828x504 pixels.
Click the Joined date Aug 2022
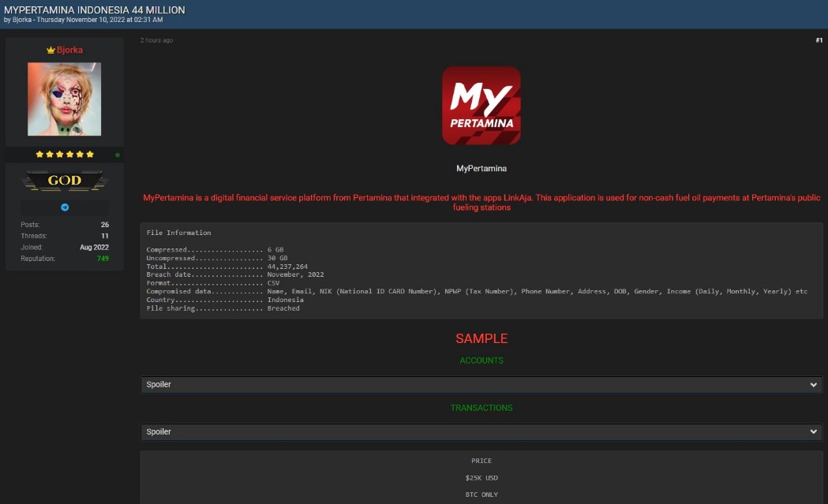click(94, 248)
